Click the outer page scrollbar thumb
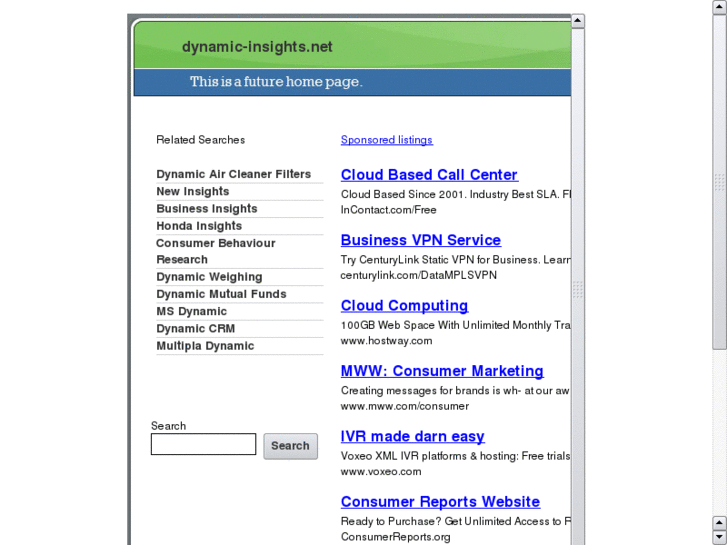The height and width of the screenshot is (545, 727). click(x=720, y=182)
